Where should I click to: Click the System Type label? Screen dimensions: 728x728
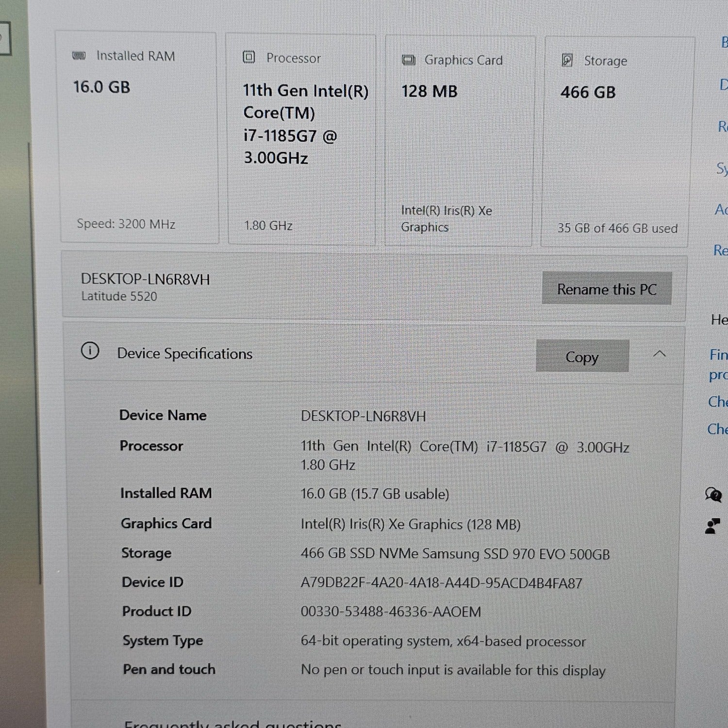point(163,641)
